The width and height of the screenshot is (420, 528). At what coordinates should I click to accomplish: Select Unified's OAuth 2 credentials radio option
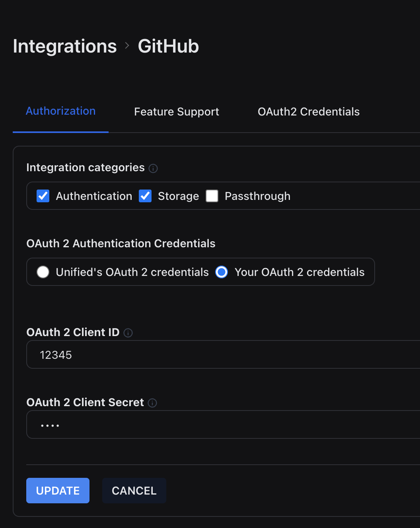[43, 272]
